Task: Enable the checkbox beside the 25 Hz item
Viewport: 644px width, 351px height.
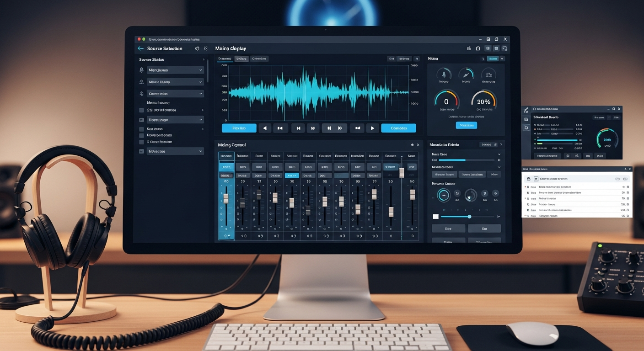Action: pos(141,110)
